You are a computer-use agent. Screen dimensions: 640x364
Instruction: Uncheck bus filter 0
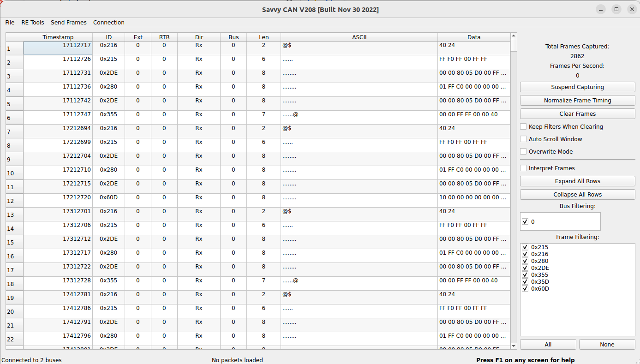pos(525,221)
